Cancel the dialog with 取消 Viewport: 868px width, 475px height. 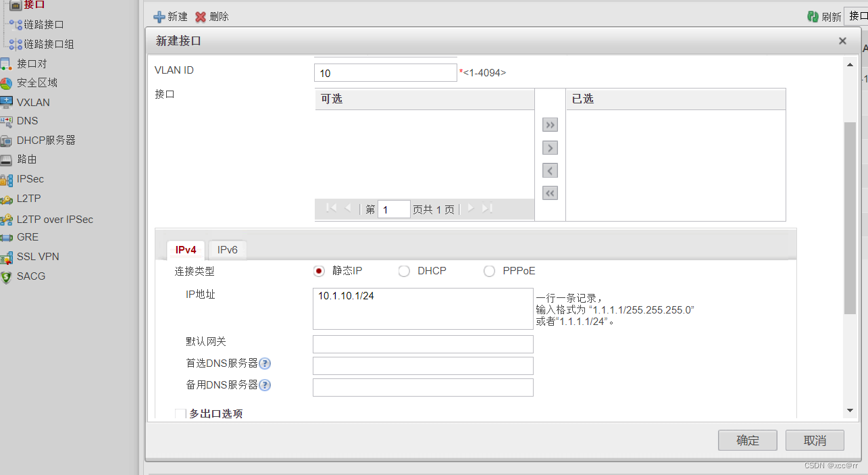coord(815,441)
